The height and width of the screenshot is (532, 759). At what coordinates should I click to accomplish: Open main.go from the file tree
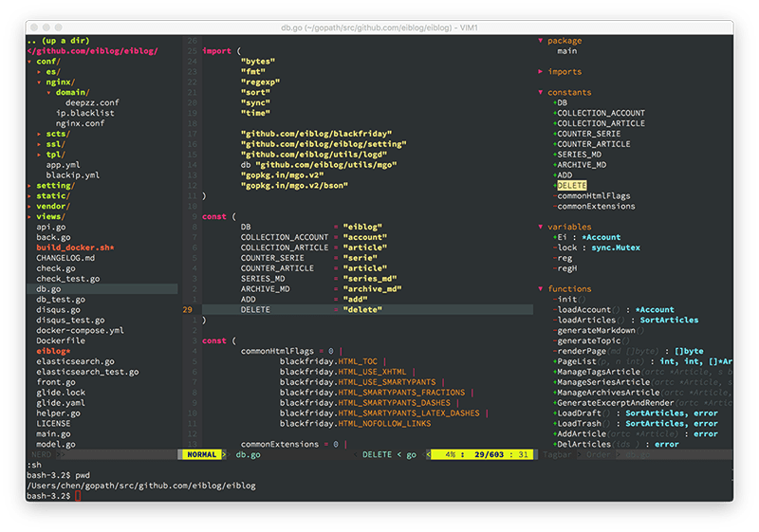click(x=53, y=433)
